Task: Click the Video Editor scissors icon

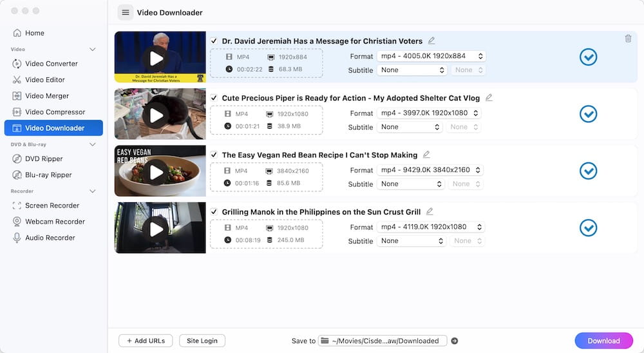Action: tap(17, 80)
